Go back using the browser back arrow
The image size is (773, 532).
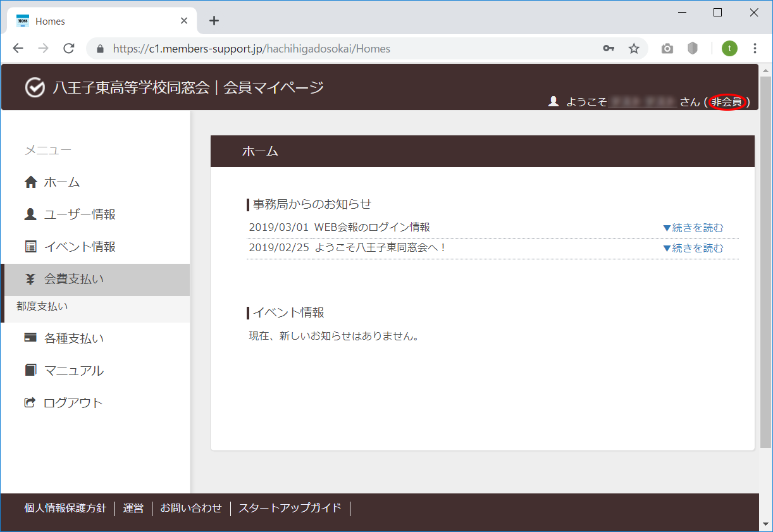pos(18,49)
